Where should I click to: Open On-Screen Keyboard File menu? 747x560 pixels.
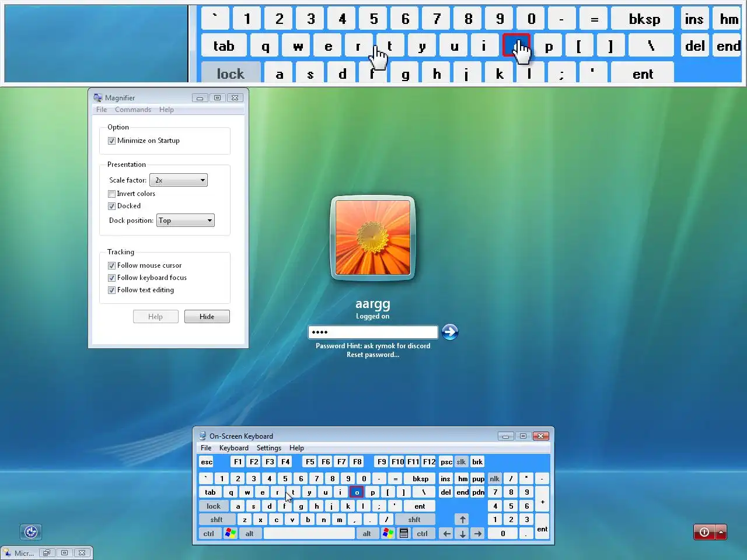pyautogui.click(x=206, y=448)
